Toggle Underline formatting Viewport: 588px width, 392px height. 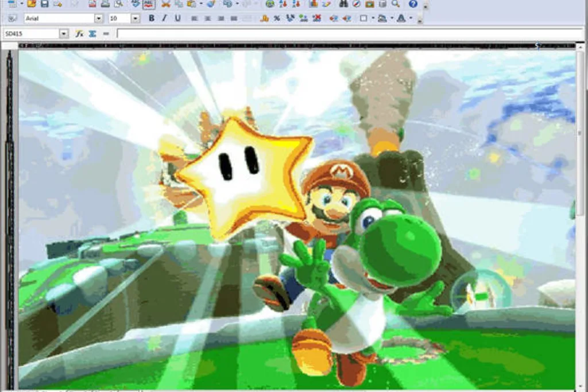(x=178, y=18)
